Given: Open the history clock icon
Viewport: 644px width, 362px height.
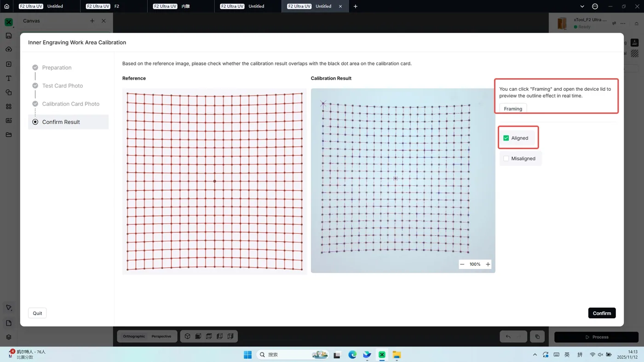Looking at the screenshot, I should [595, 6].
